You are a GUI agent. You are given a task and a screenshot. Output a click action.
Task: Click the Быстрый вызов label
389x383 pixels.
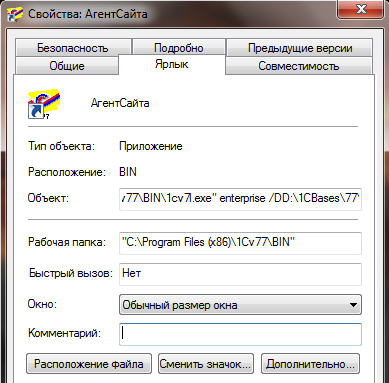coord(71,273)
